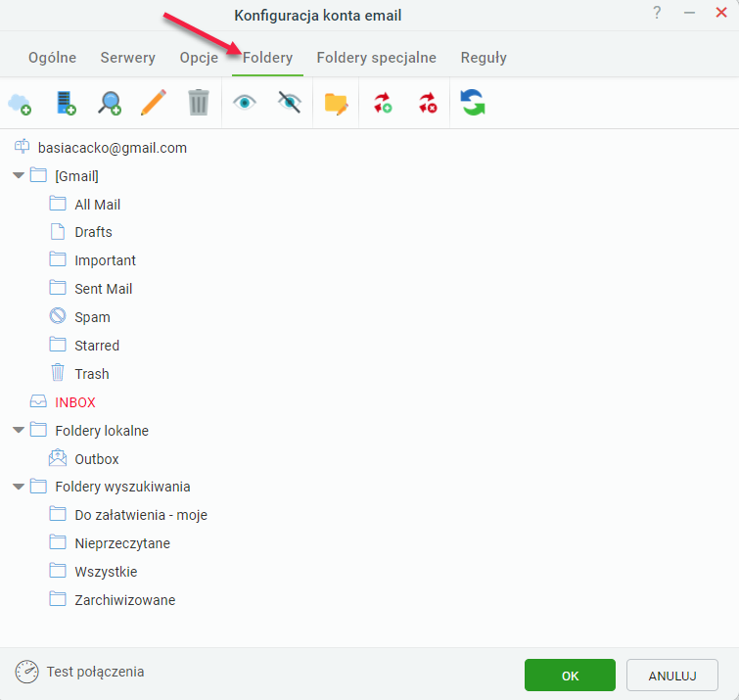
Task: Click the folder icon beside All Mail
Action: [58, 204]
